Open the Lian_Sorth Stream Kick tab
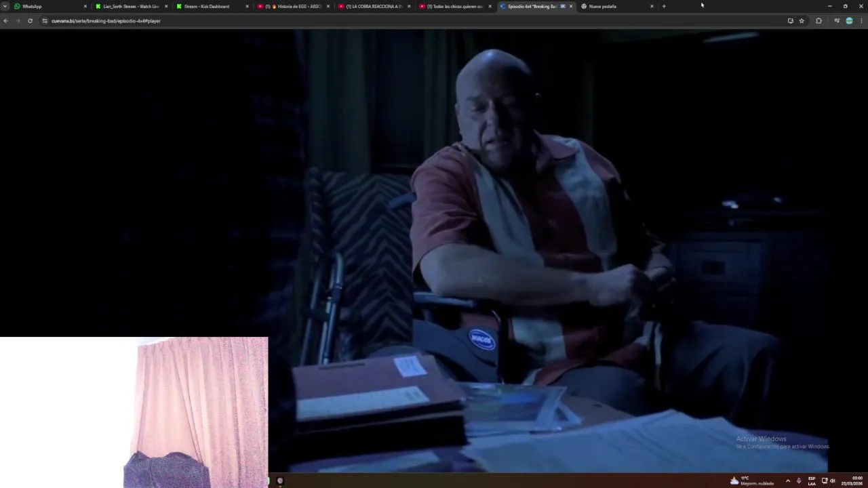The image size is (868, 488). click(x=130, y=6)
